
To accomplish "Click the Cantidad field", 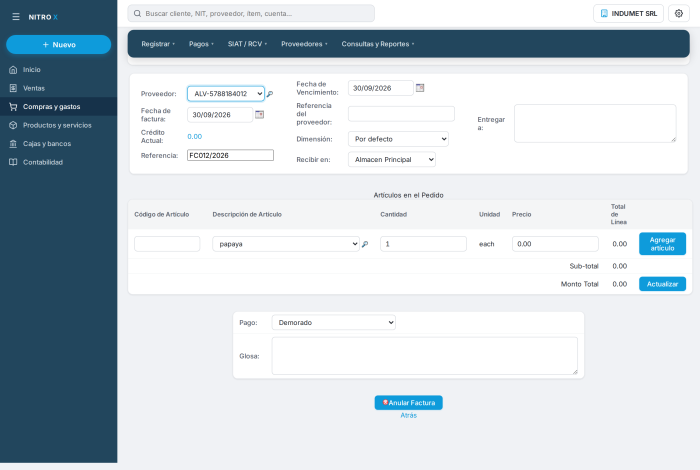I will point(423,244).
